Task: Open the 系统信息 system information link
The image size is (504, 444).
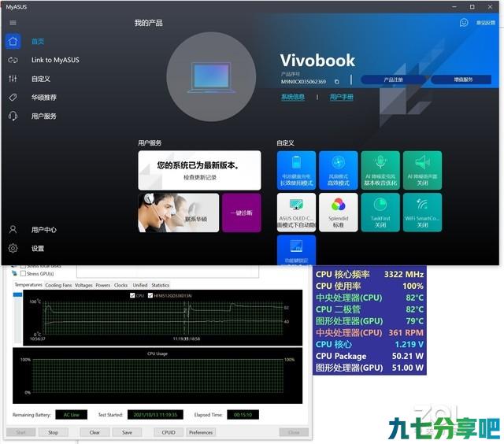Action: click(x=293, y=97)
